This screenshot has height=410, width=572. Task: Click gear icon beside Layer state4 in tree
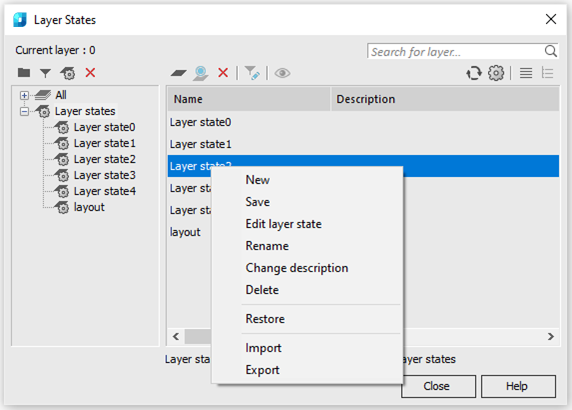point(62,191)
